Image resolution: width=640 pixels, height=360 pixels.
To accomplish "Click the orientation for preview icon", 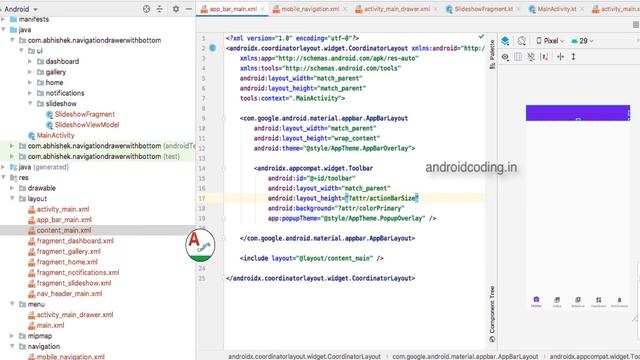I will (x=522, y=41).
